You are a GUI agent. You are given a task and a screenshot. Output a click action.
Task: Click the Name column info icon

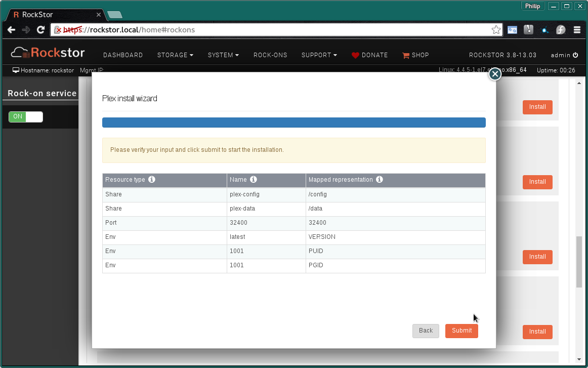click(x=254, y=179)
